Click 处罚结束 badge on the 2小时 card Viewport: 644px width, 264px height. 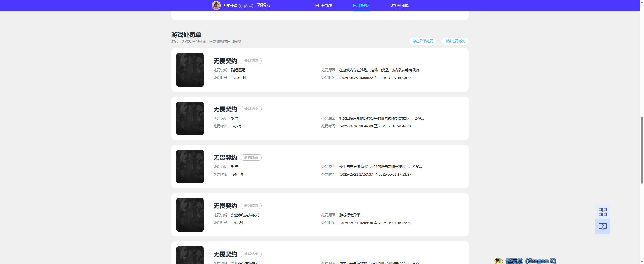251,109
